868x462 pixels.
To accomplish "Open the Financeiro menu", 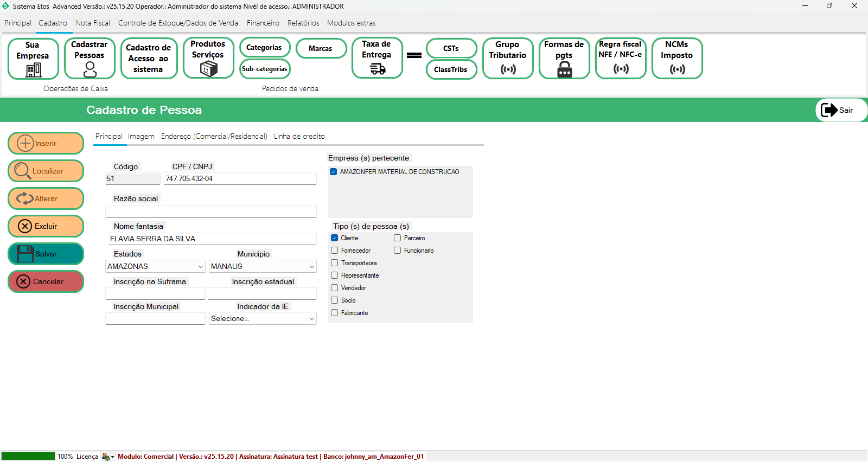I will [263, 23].
